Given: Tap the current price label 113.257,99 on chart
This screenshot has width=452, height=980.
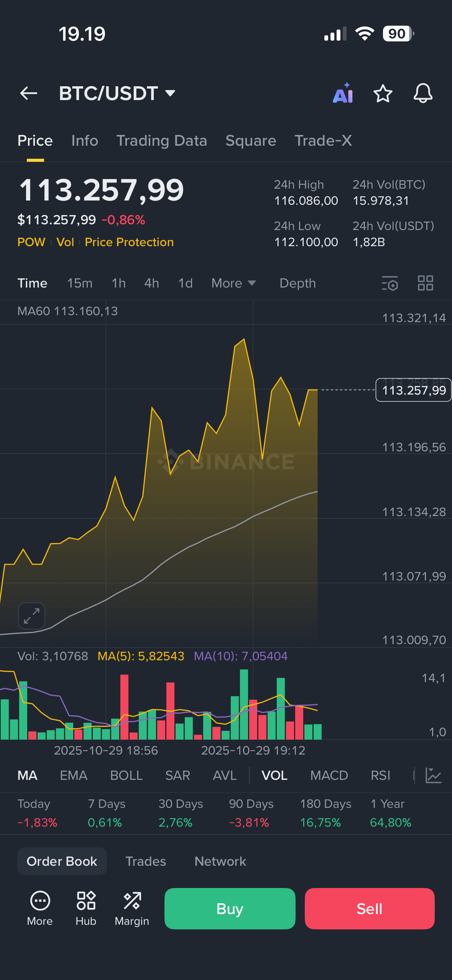Looking at the screenshot, I should 414,390.
